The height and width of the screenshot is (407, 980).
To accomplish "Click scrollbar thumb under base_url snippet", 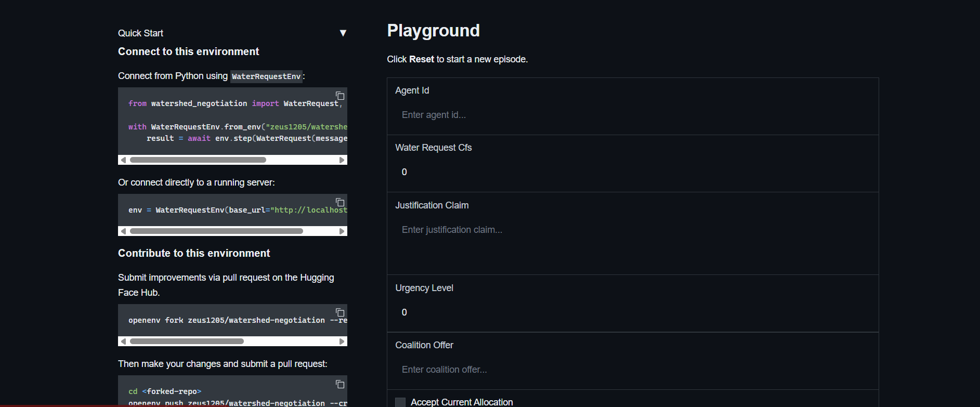I will [x=216, y=231].
